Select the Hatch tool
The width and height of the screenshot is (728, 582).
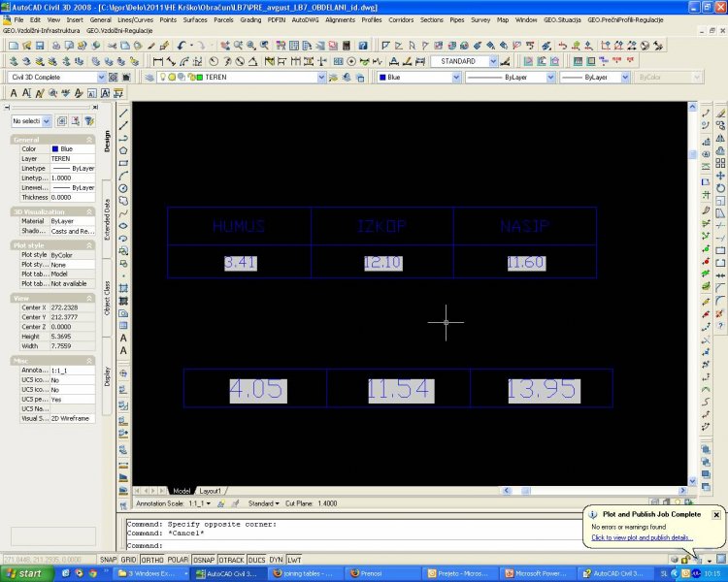click(124, 288)
